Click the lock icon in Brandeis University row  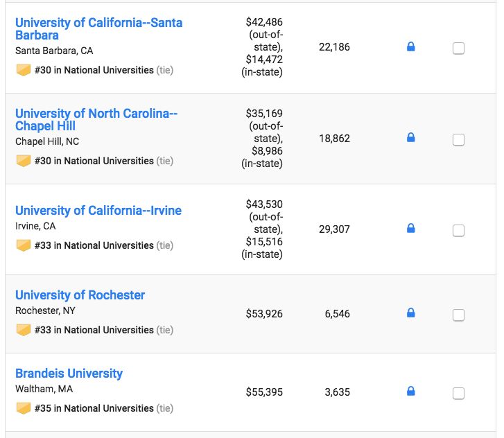410,392
